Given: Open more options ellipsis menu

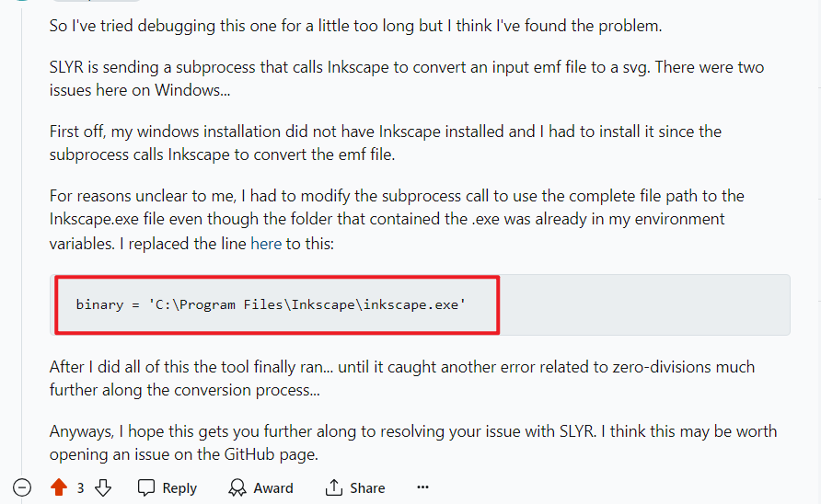Looking at the screenshot, I should tap(422, 487).
